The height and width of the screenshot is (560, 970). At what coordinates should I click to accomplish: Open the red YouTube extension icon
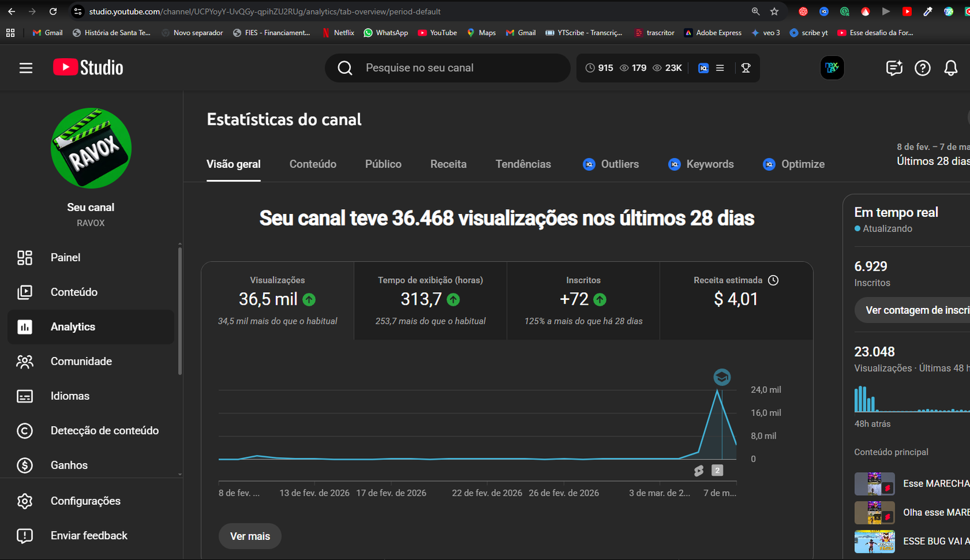pyautogui.click(x=907, y=12)
